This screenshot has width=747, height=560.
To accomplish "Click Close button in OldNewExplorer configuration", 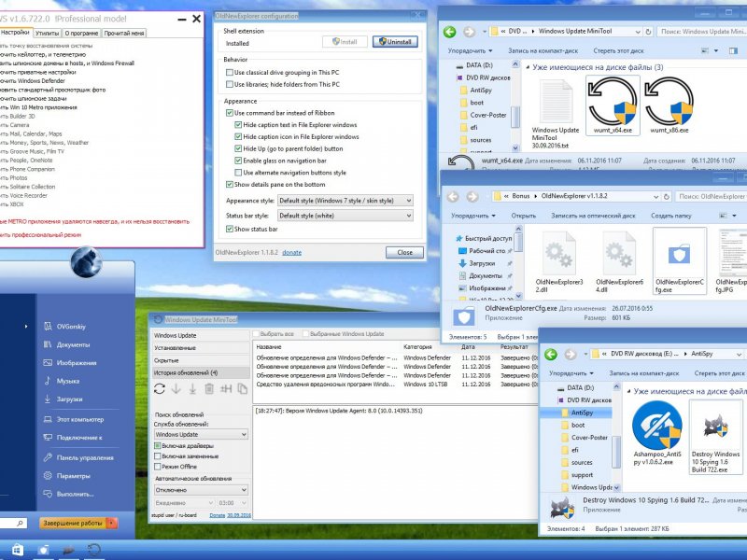I will 404,252.
